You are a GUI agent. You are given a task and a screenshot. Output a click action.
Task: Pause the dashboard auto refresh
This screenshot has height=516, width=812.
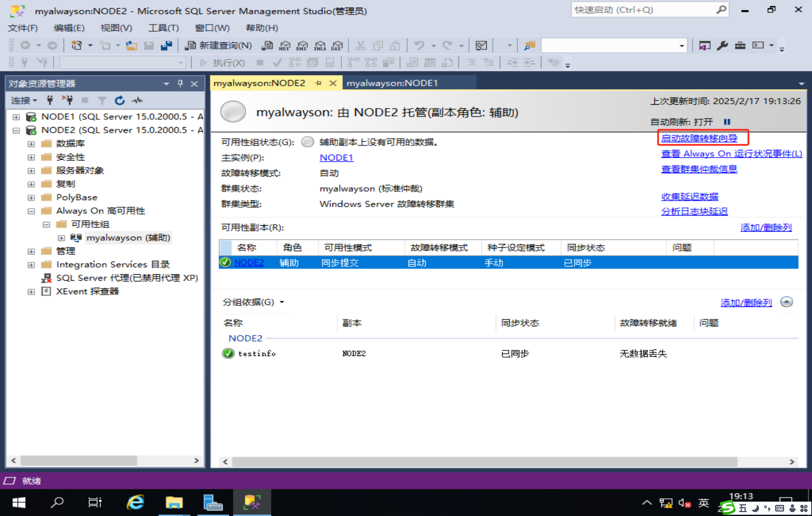[x=728, y=121]
